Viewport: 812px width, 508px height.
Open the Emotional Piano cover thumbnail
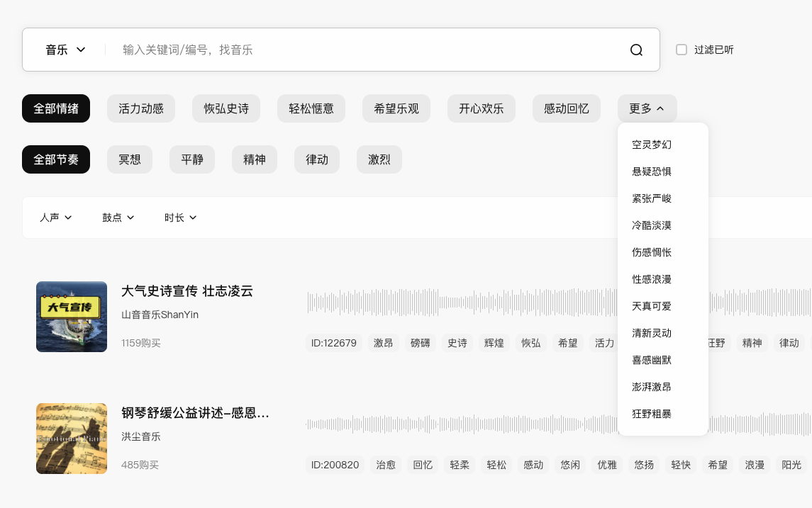click(x=72, y=439)
